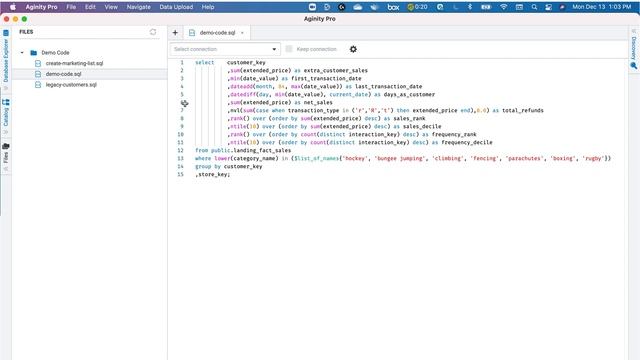Click the legacy-customers.sql file icon
This screenshot has height=360, width=640.
[x=38, y=85]
